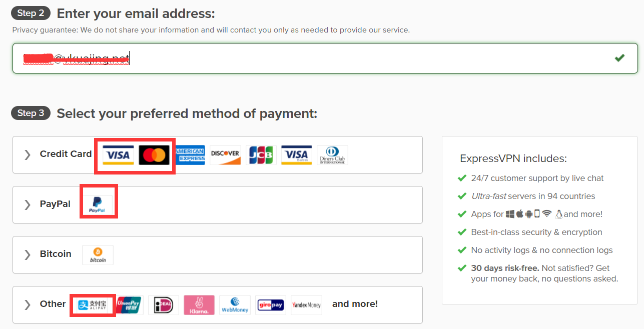Expand the Other payment methods chevron

28,304
